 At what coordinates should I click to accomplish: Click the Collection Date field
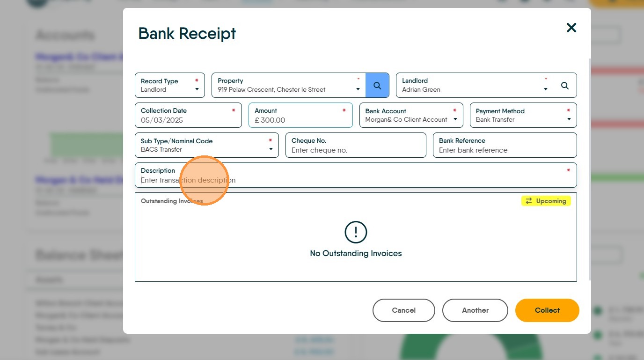pyautogui.click(x=189, y=115)
